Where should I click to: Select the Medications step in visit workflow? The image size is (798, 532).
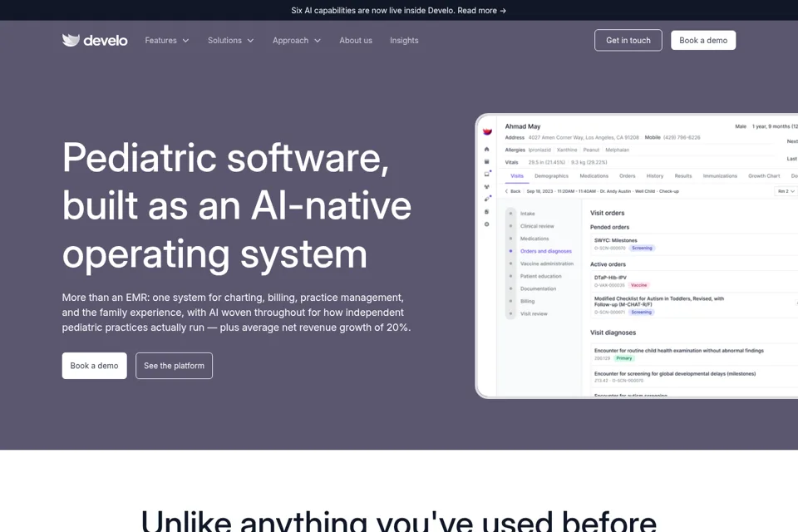[x=534, y=239]
